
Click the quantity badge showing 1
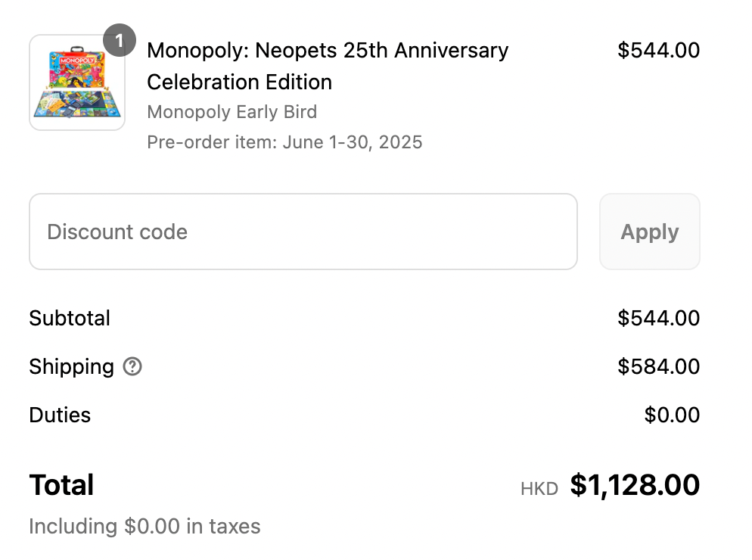tap(119, 40)
